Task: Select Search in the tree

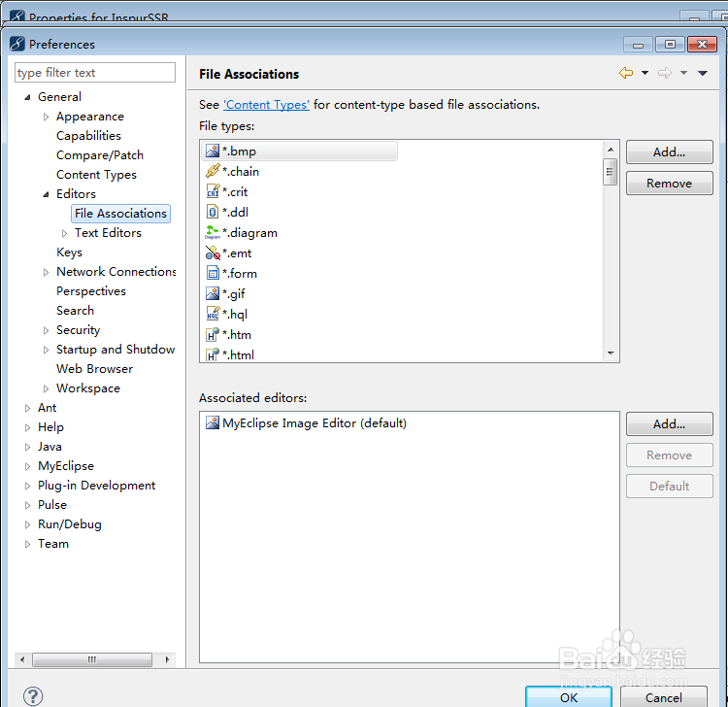Action: click(x=75, y=311)
